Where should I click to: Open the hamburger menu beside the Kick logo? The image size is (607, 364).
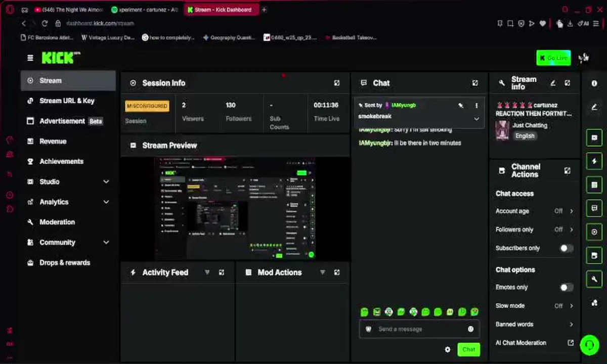pyautogui.click(x=30, y=58)
